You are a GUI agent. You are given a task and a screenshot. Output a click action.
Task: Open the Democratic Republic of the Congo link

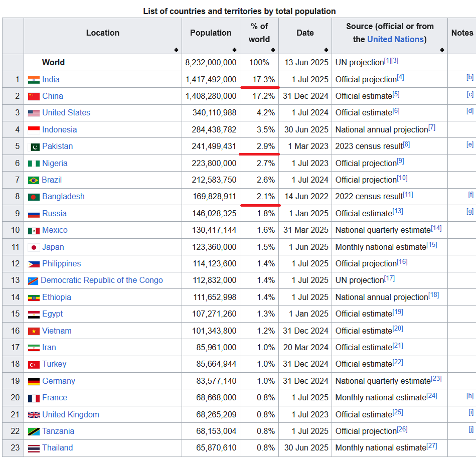pos(102,280)
